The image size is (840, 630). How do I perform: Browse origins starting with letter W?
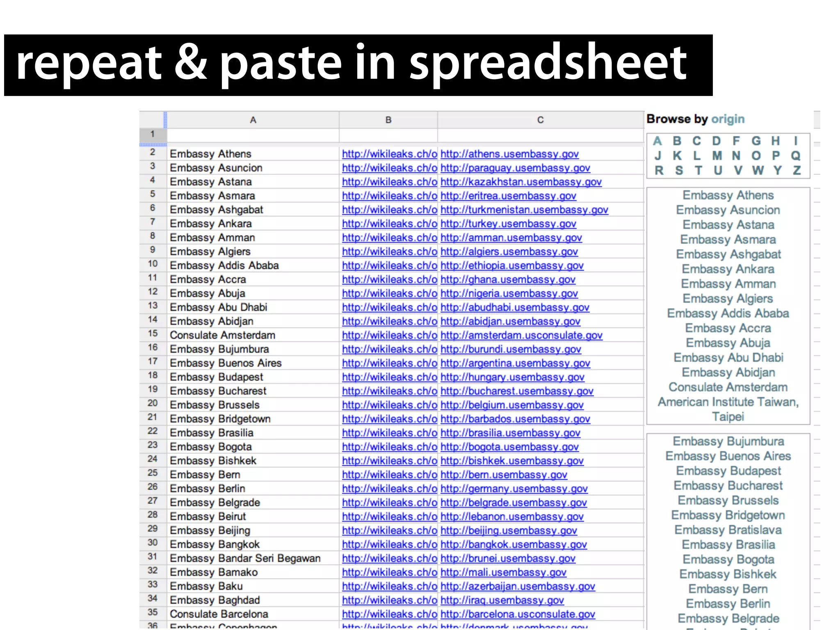tap(758, 171)
